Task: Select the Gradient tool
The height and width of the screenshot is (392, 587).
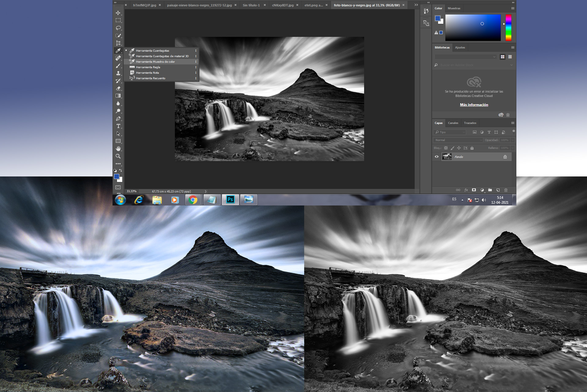Action: 118,95
